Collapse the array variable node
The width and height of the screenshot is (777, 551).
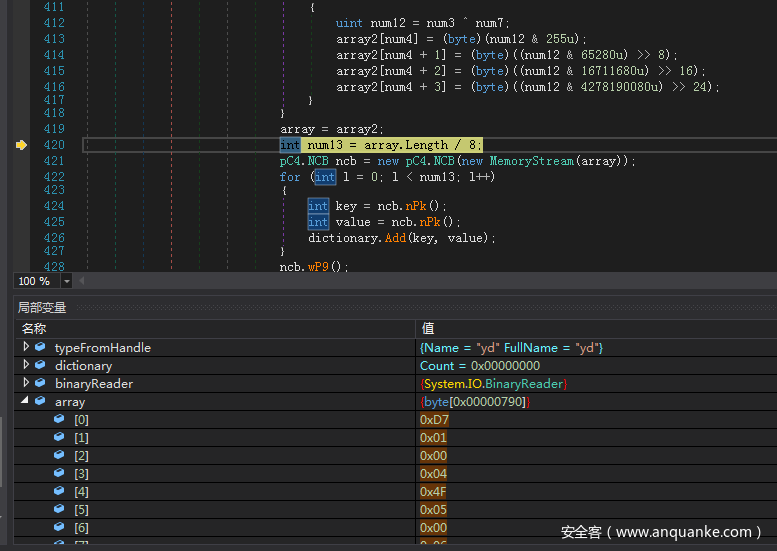click(26, 401)
